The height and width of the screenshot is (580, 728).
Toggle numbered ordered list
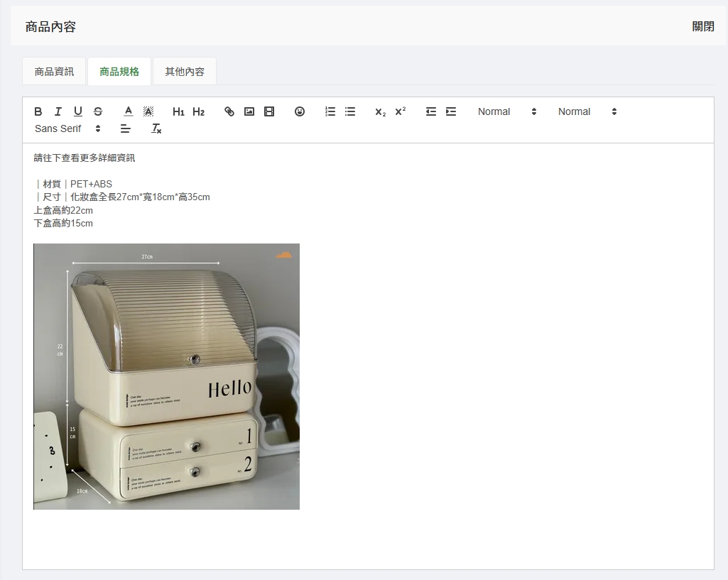coord(330,111)
